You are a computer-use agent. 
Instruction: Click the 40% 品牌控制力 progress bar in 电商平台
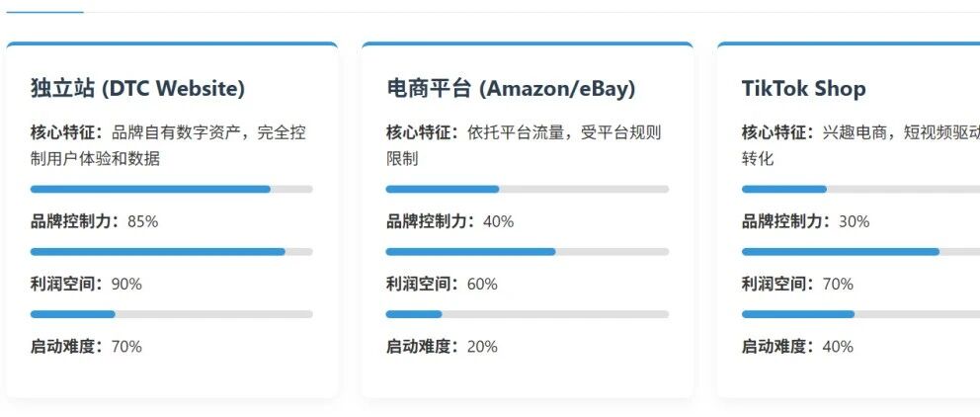[x=527, y=190]
